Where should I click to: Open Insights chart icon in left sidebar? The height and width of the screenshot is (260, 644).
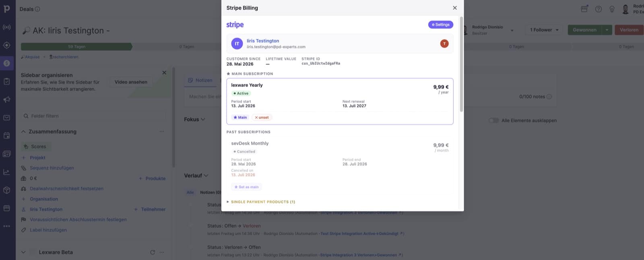(7, 172)
